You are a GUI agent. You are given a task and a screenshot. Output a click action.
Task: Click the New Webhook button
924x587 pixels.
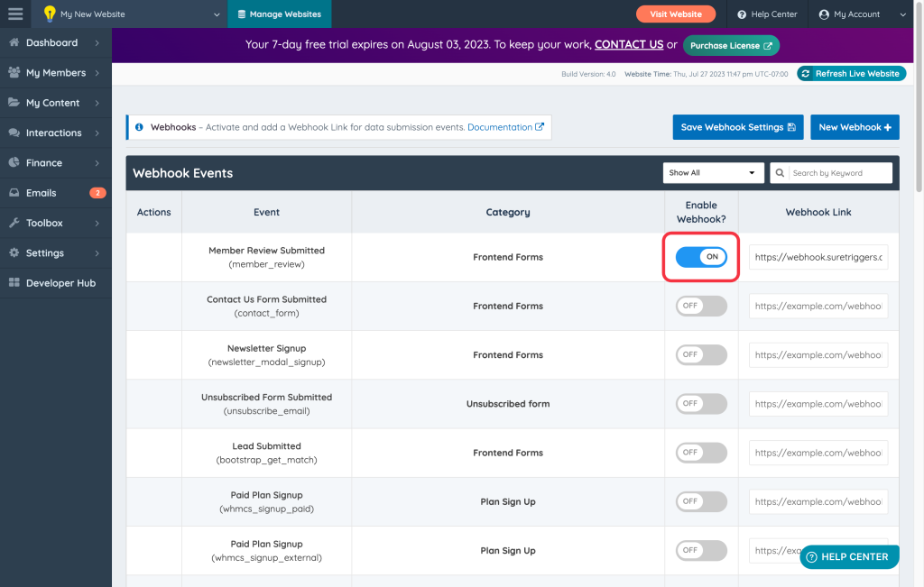[x=854, y=127]
